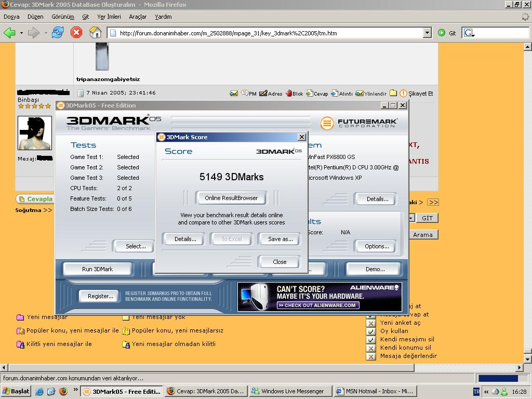The width and height of the screenshot is (532, 399).
Task: Click the Alienware advertisement banner
Action: tap(320, 297)
